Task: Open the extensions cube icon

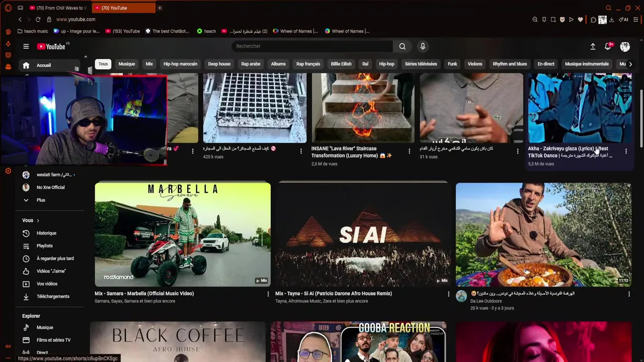Action: (593, 20)
